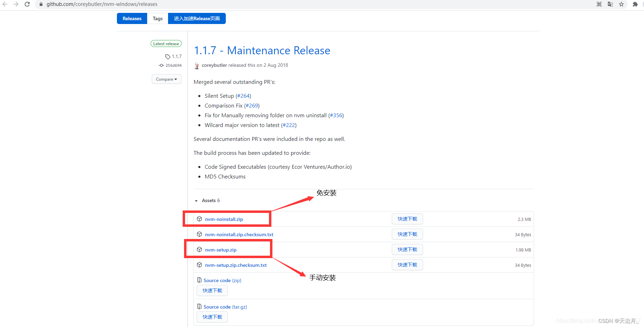The image size is (644, 327).
Task: Click 快速下载 for nvm-noinstall.zip
Action: pyautogui.click(x=407, y=219)
